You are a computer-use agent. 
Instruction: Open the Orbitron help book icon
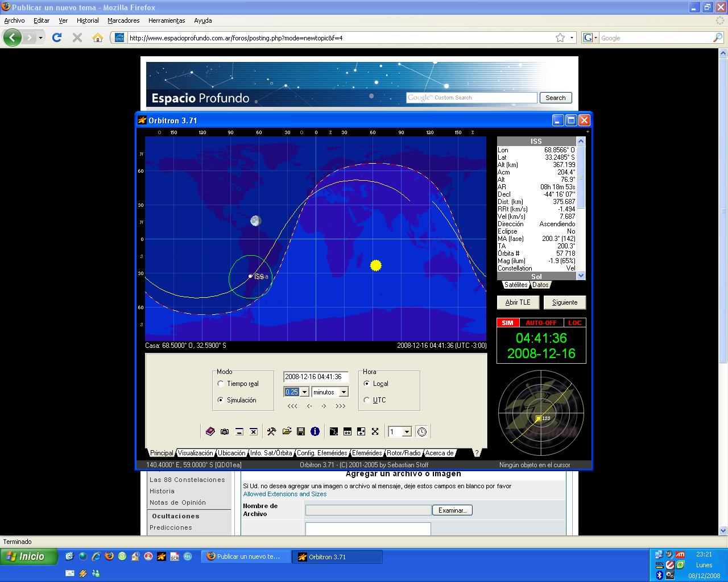(x=210, y=431)
